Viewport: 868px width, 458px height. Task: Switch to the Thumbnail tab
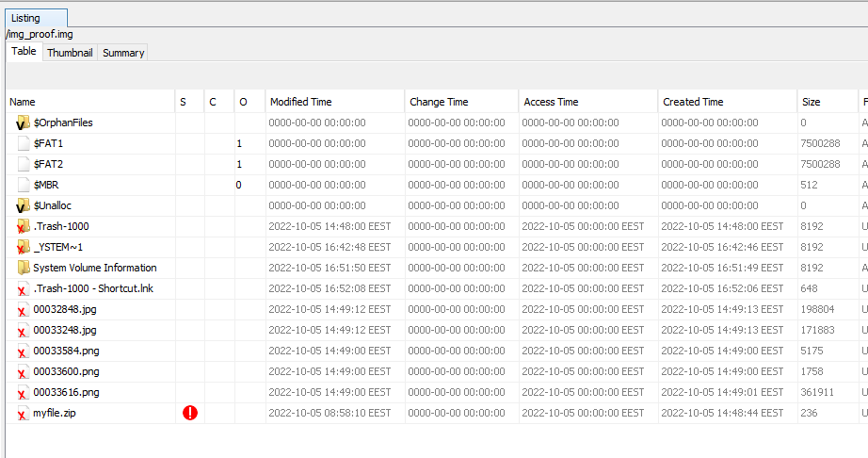click(x=70, y=53)
